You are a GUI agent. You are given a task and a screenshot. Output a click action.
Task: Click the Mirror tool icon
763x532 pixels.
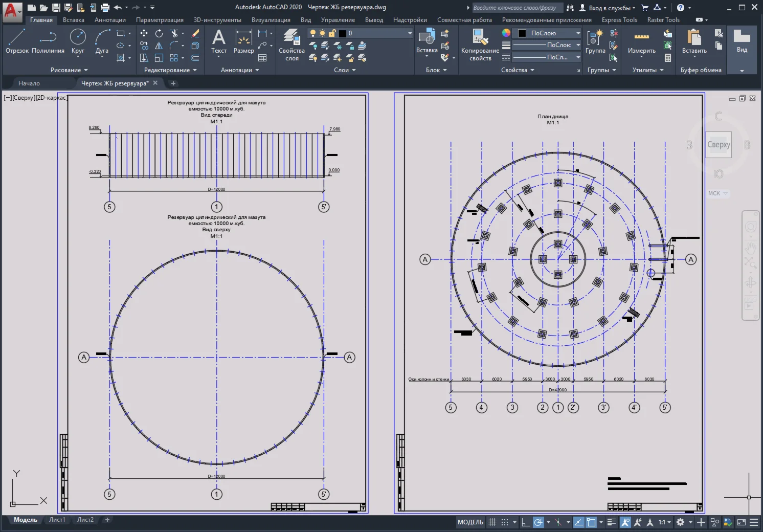[159, 46]
